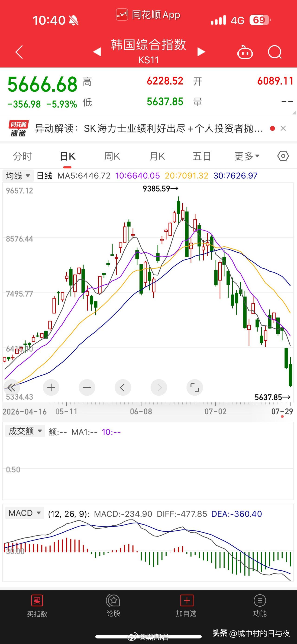Tap the low value 5637.85 in header
The image size is (297, 644).
tap(165, 101)
